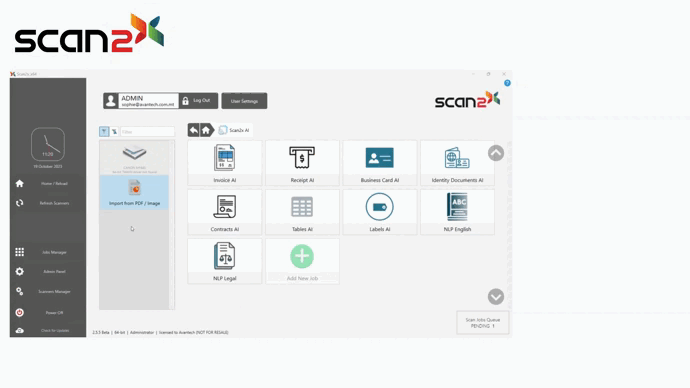Open the Identity Documents AI job
690x388 pixels.
[457, 163]
